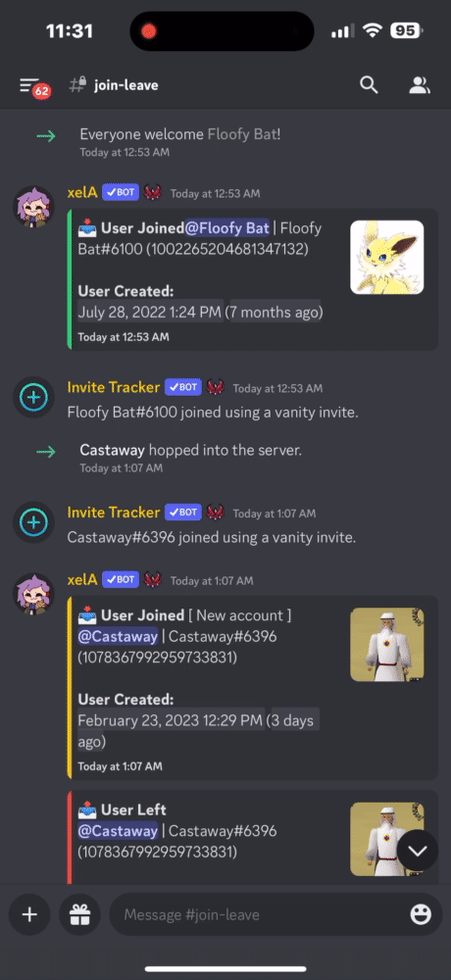
Task: Tap Castaway hopped into the server message
Action: 191,450
